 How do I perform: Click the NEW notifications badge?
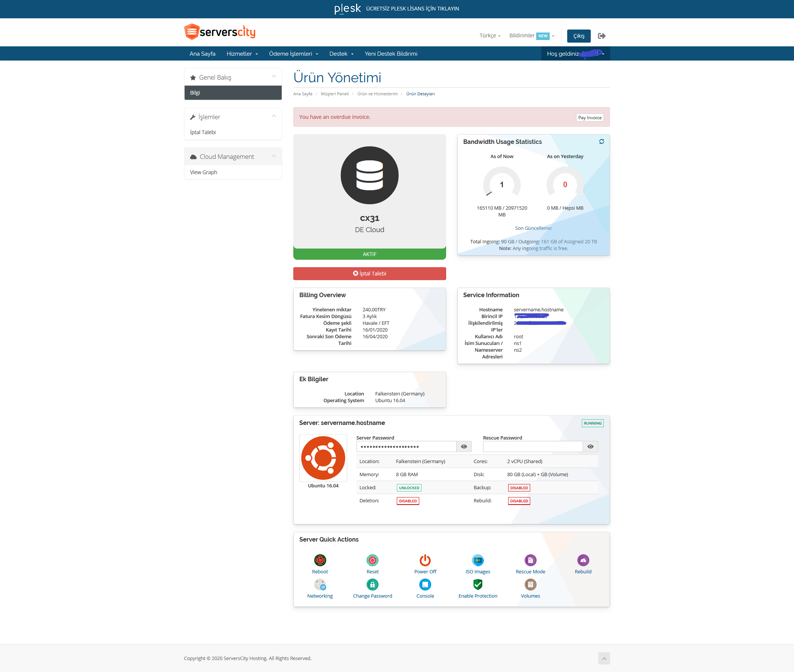(543, 36)
